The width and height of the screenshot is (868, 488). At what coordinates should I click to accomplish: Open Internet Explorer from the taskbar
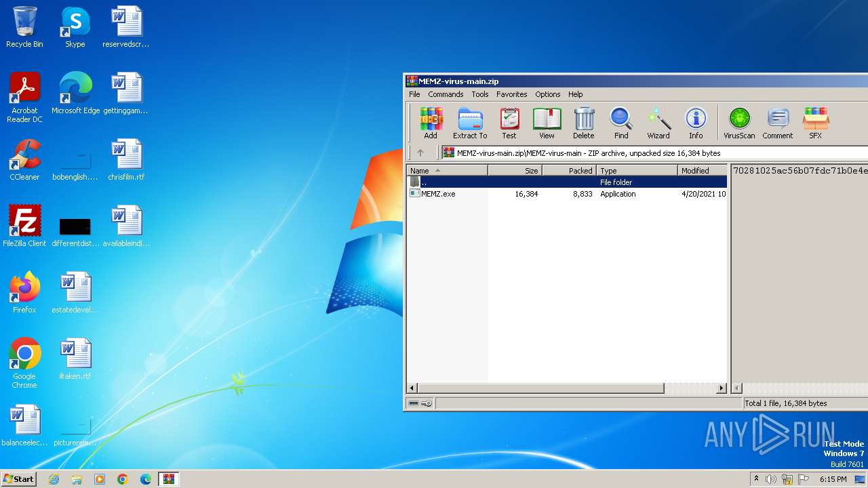tap(54, 479)
